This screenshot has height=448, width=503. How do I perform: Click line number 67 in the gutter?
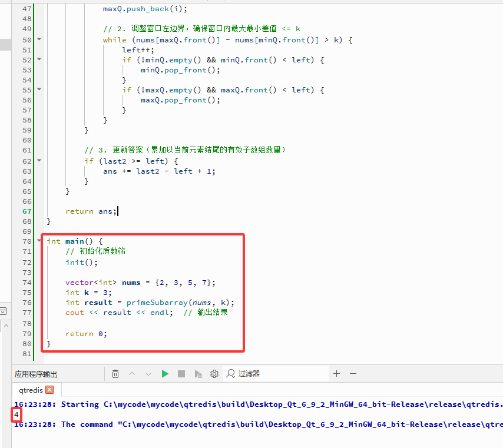27,211
